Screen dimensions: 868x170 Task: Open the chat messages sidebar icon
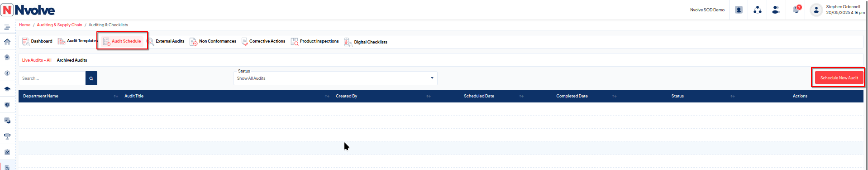(7, 121)
